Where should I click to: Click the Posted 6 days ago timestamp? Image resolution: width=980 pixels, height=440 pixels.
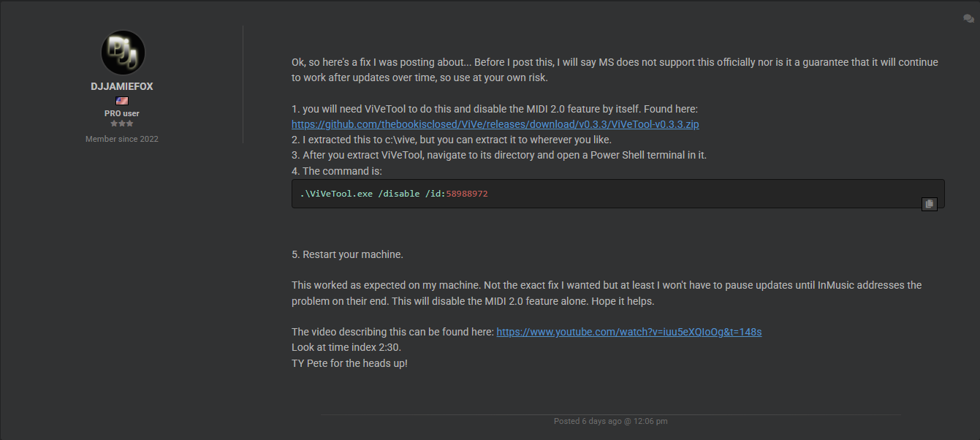click(x=610, y=421)
